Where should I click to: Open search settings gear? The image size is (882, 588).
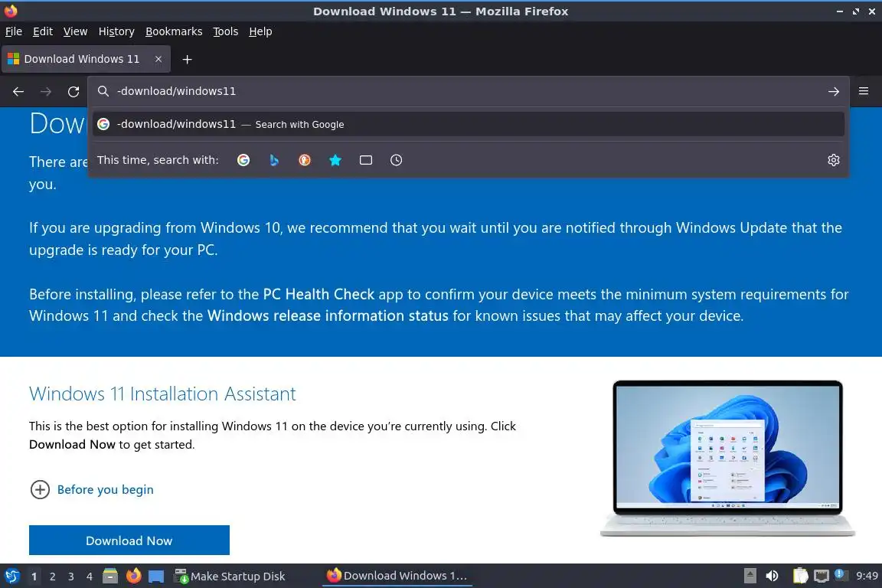834,160
